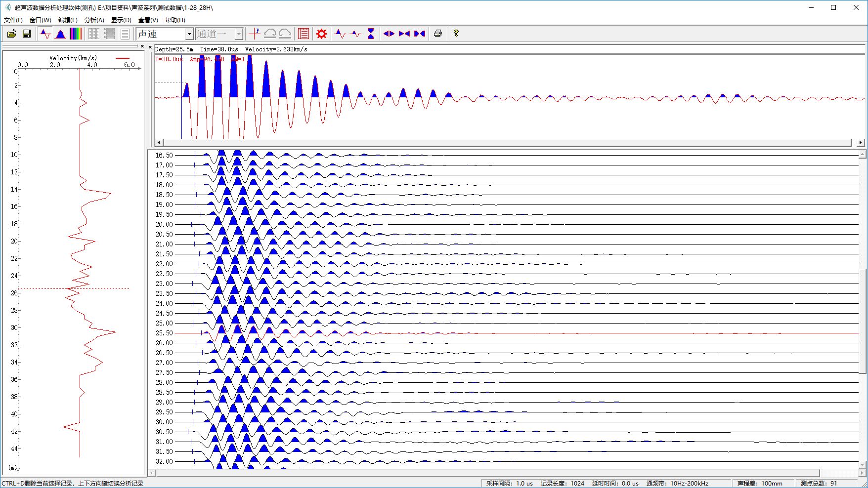Select the 20.00 depth trace record
868x488 pixels.
click(165, 224)
